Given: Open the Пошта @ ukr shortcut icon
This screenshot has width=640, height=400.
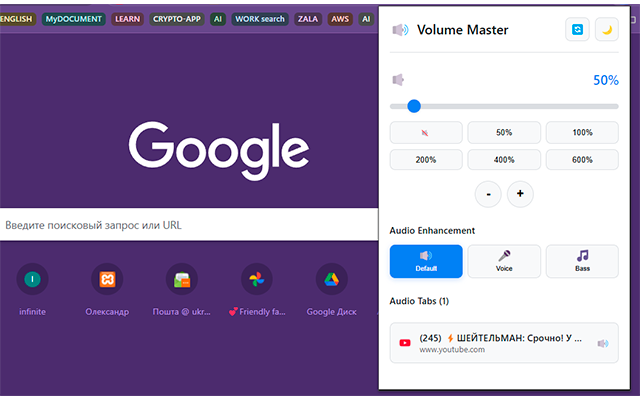Looking at the screenshot, I should [x=182, y=279].
